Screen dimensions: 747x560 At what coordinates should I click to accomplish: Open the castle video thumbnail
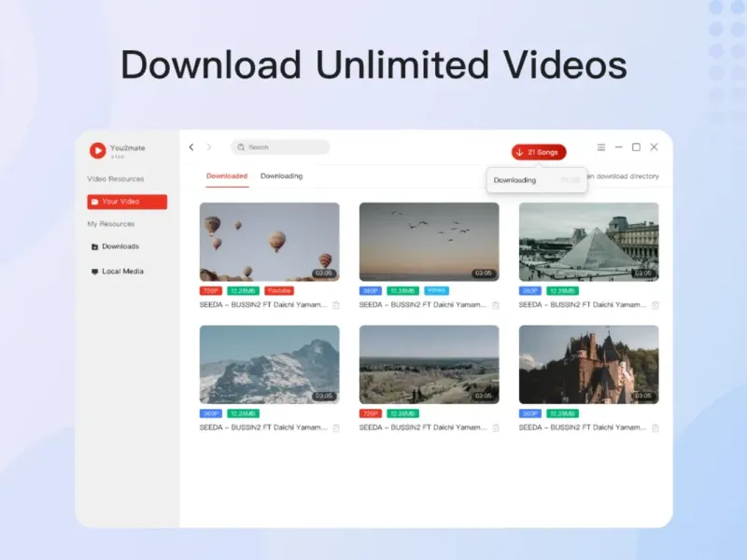click(x=589, y=365)
